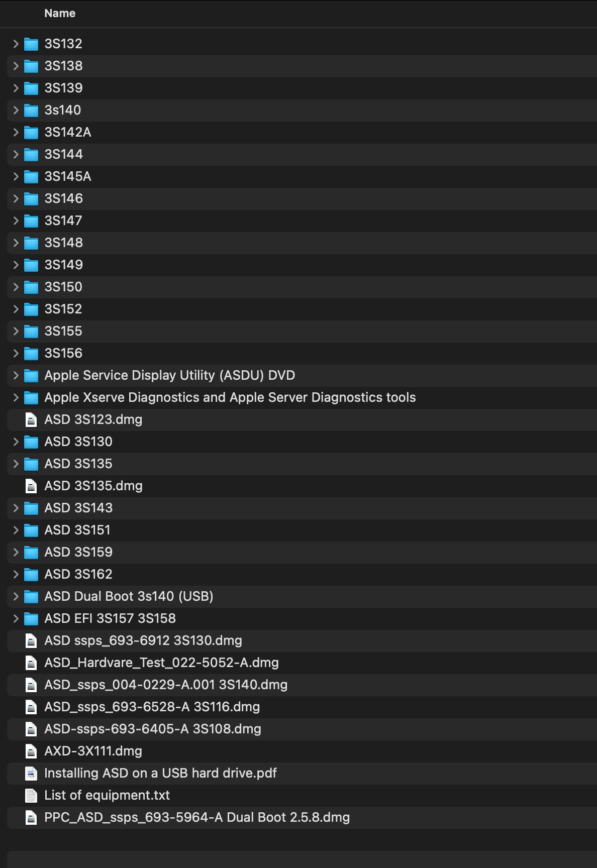This screenshot has width=597, height=868.
Task: Select the 3S138 folder name
Action: tap(63, 66)
